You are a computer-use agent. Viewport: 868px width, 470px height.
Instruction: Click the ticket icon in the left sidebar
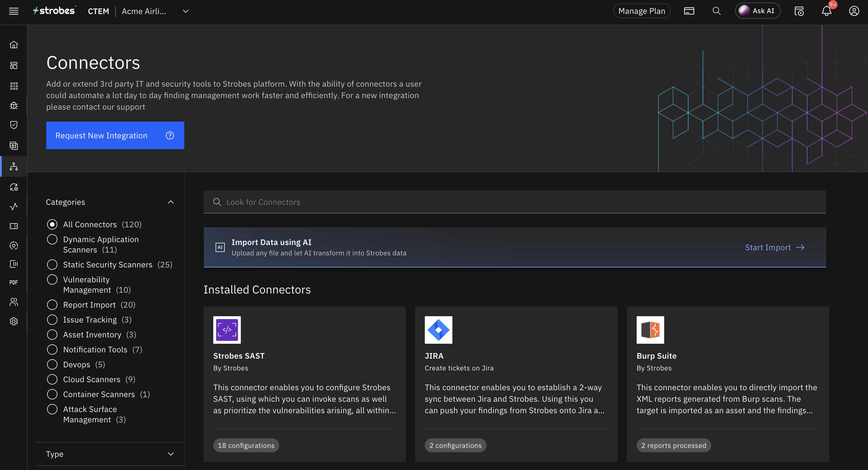tap(13, 226)
